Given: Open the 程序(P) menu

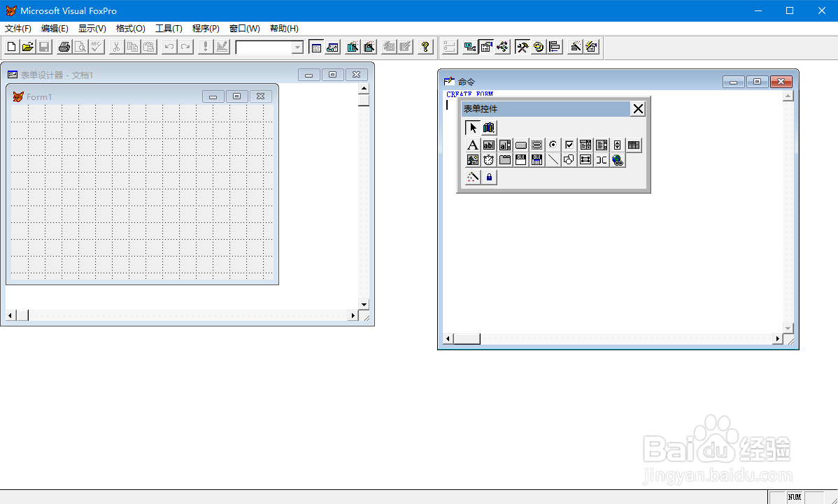Looking at the screenshot, I should (x=206, y=29).
